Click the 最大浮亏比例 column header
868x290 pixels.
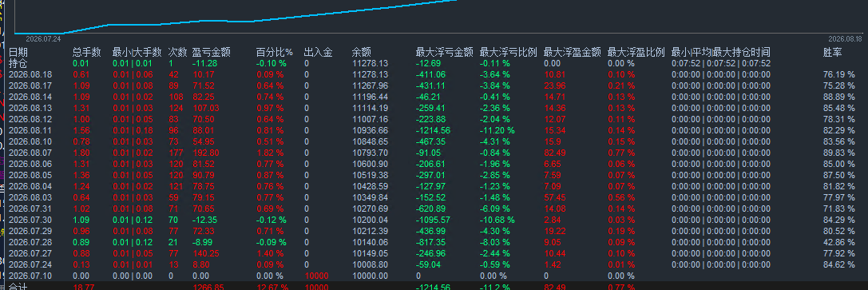[x=508, y=52]
